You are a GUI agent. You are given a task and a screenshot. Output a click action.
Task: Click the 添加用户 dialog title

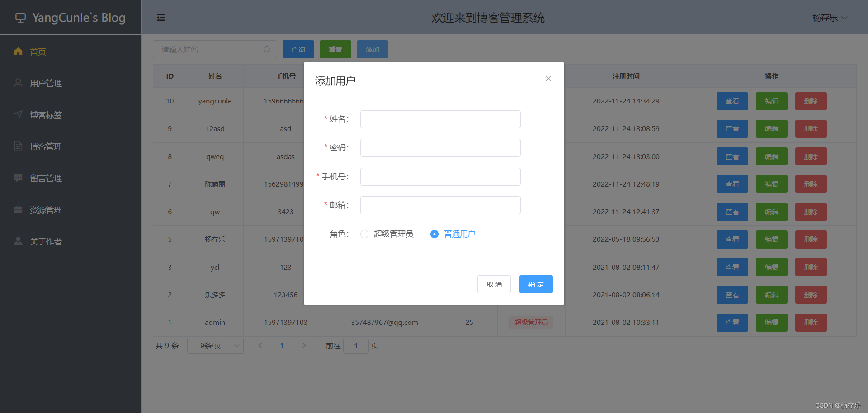point(335,81)
